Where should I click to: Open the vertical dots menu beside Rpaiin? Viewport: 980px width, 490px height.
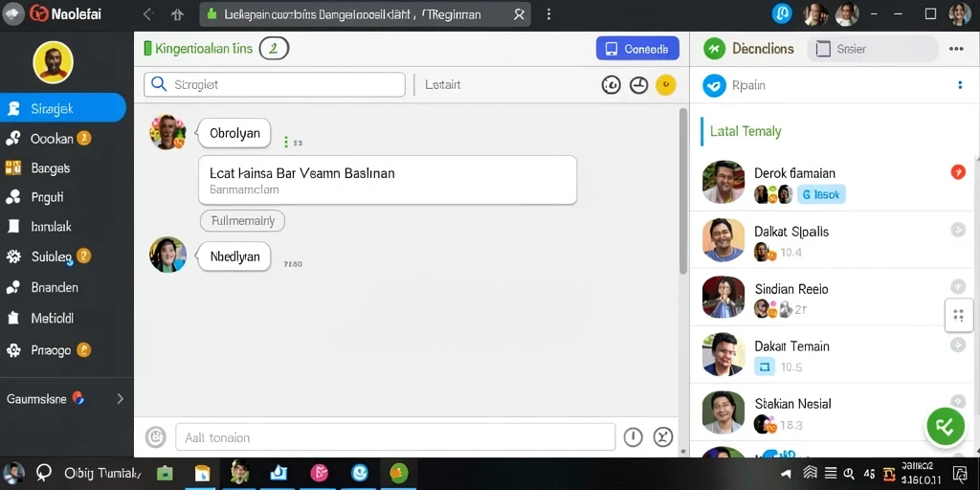[961, 85]
